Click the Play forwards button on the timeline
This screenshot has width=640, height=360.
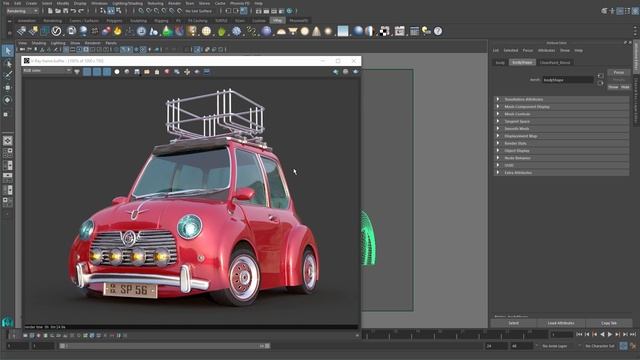[610, 334]
